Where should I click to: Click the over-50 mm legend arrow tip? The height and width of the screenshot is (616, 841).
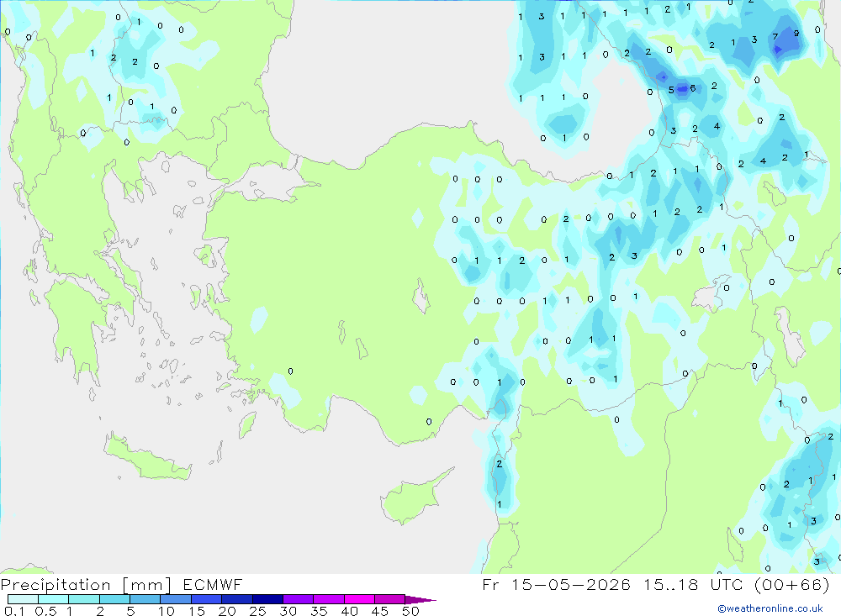tap(421, 600)
